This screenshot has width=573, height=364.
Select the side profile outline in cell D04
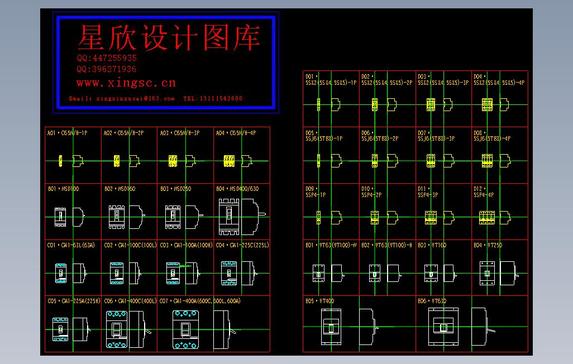tap(505, 105)
